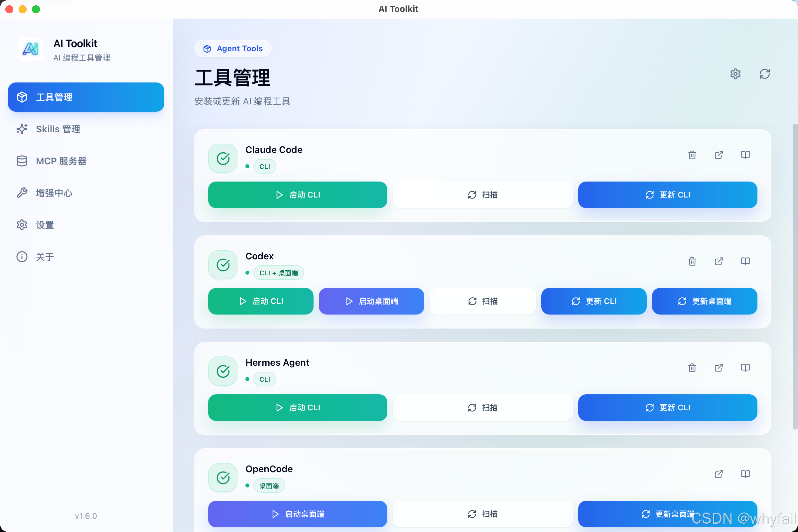Click the green zoom window button

[36, 9]
